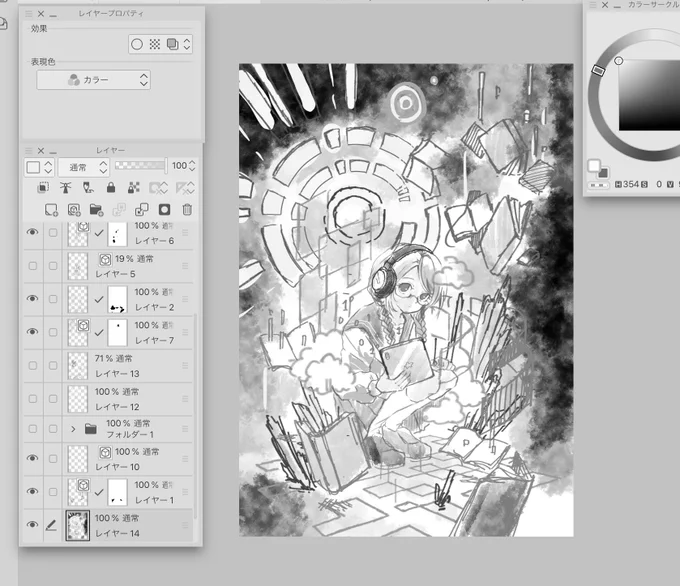Click layer list vertical scrollbar
The height and width of the screenshot is (586, 680).
[195, 416]
